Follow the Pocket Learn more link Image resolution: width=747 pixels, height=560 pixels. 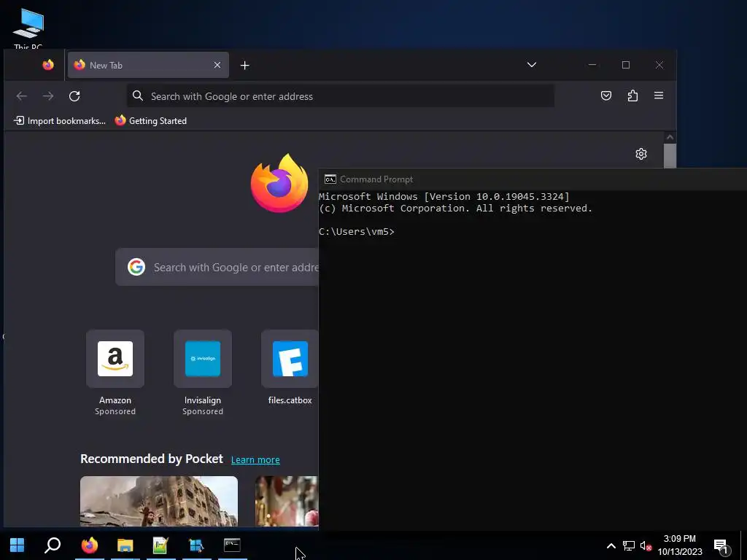pyautogui.click(x=255, y=460)
